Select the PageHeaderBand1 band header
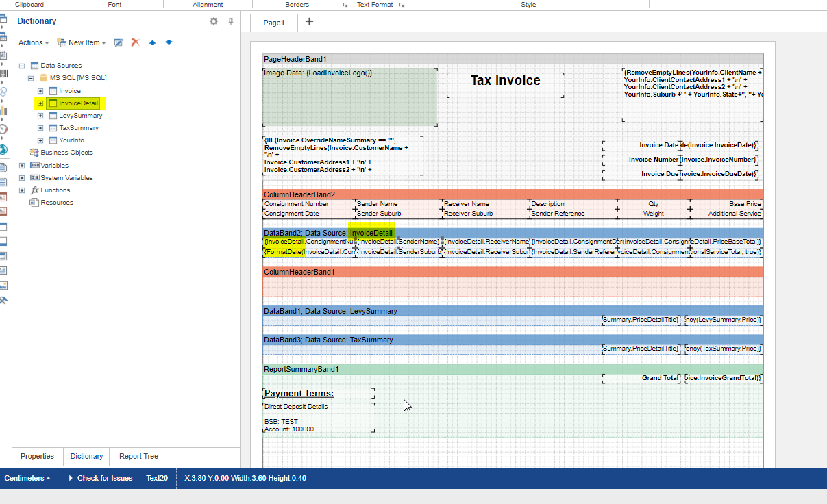Viewport: 827px width, 504px height. tap(513, 59)
